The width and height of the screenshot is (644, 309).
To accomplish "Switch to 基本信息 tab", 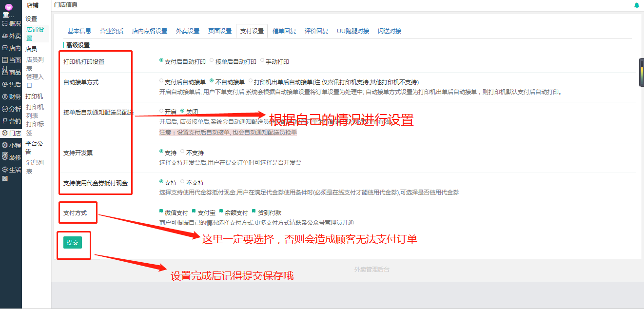I will [79, 31].
